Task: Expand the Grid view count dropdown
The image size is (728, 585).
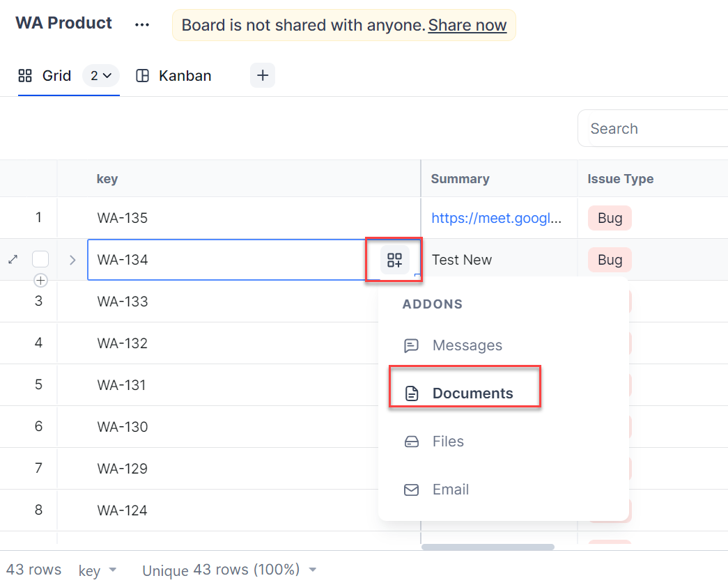Action: [101, 76]
